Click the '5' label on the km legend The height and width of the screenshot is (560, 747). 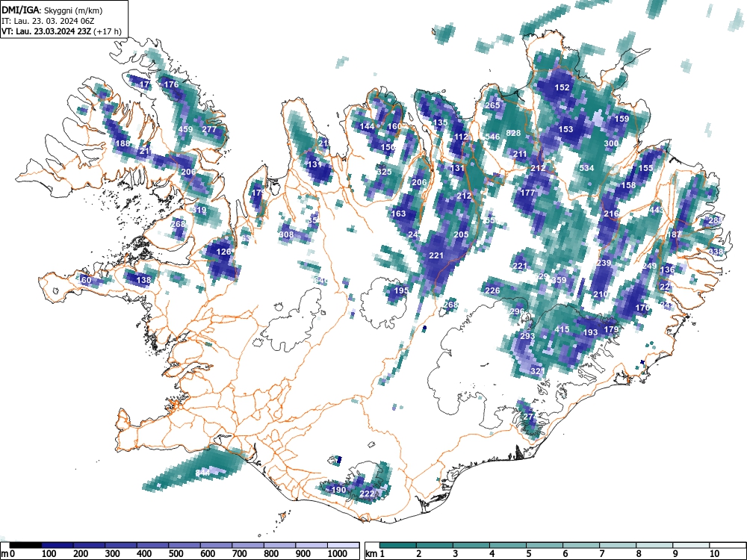tap(528, 553)
